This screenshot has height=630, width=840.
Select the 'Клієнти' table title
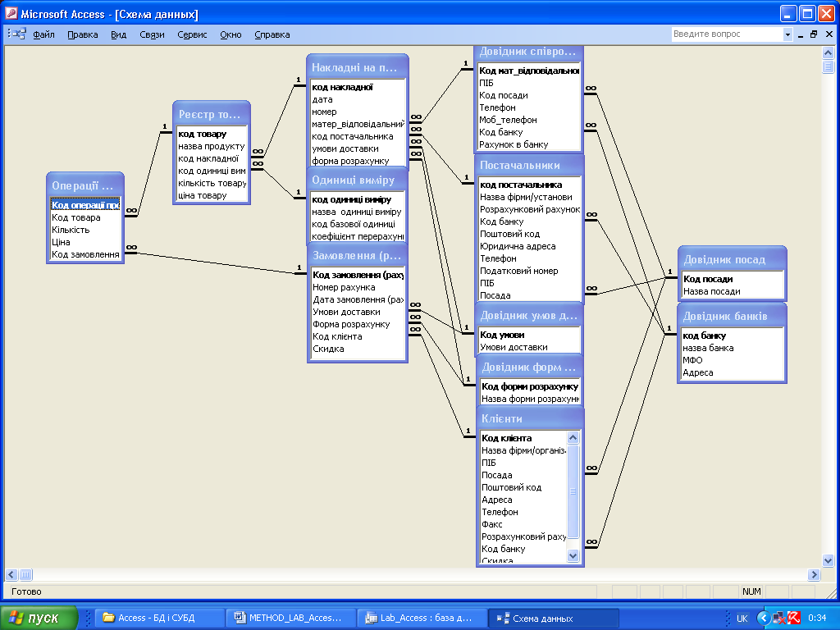530,418
